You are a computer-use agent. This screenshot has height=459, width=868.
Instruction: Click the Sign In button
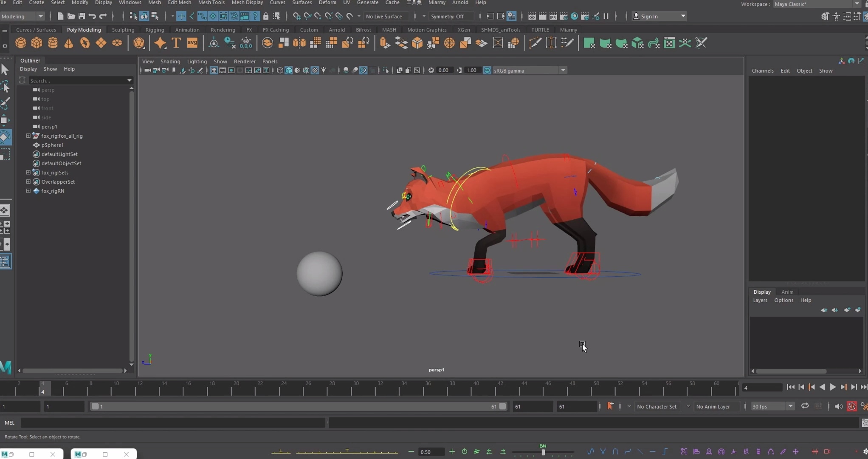(649, 16)
